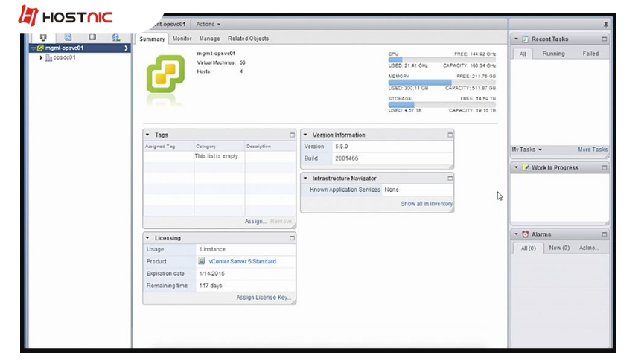Open the Storage inventory view
Image resolution: width=644 pixels, height=363 pixels.
point(92,37)
